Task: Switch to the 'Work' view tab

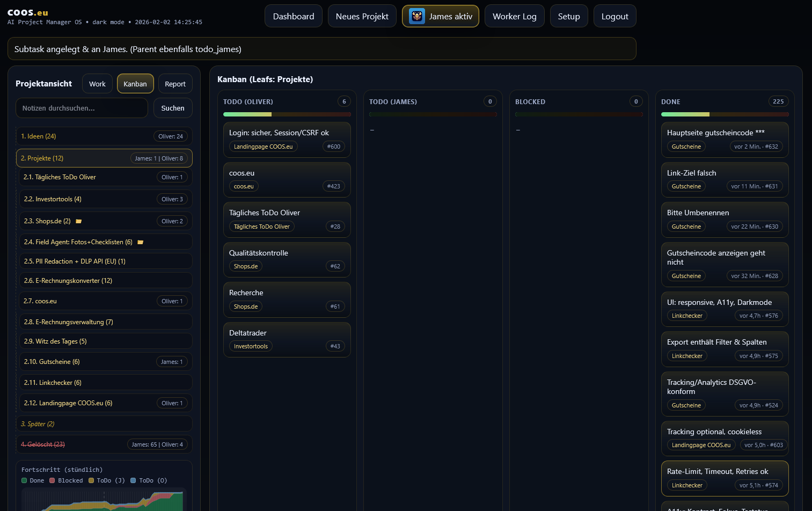Action: [97, 83]
